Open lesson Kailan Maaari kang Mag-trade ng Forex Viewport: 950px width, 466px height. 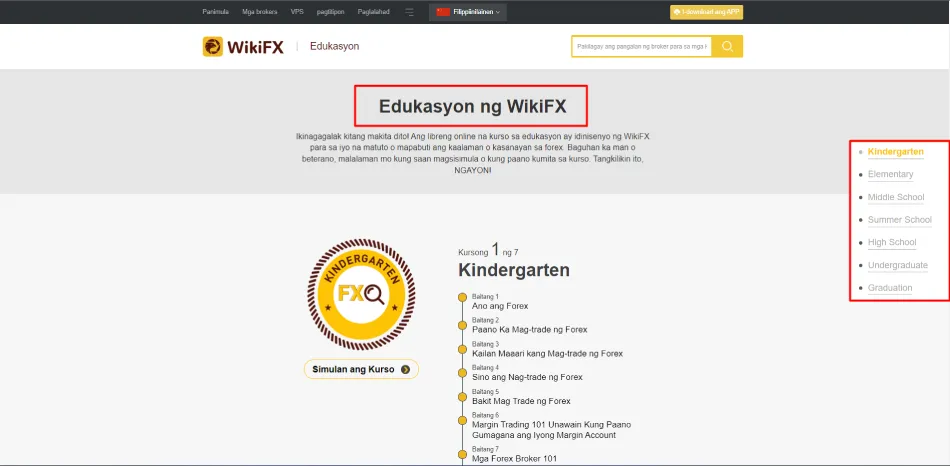point(547,353)
